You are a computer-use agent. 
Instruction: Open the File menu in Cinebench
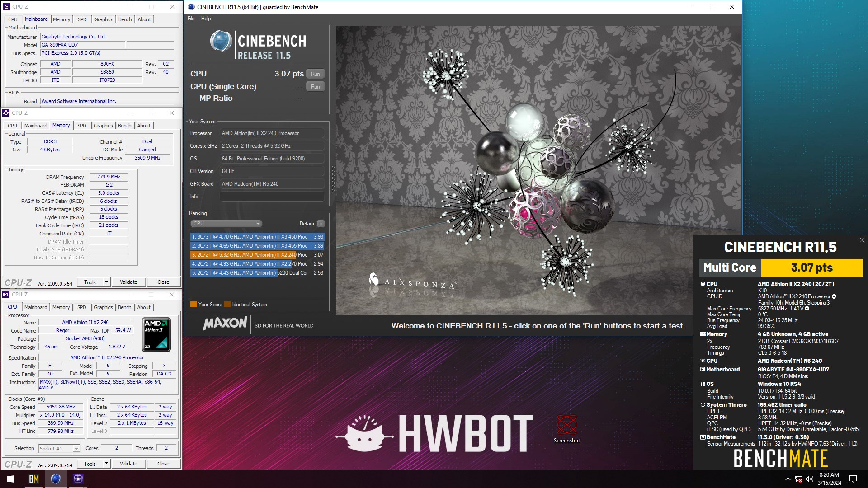191,19
